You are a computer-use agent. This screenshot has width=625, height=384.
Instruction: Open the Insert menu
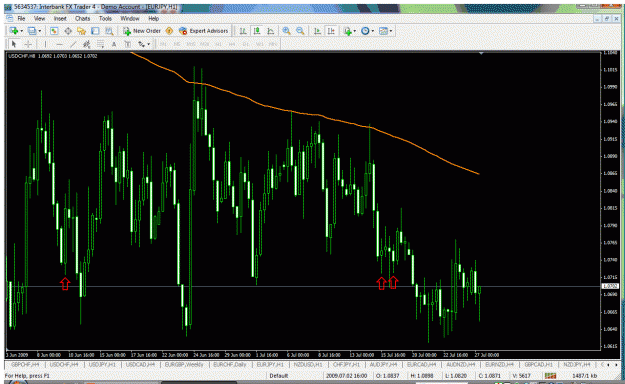point(60,18)
